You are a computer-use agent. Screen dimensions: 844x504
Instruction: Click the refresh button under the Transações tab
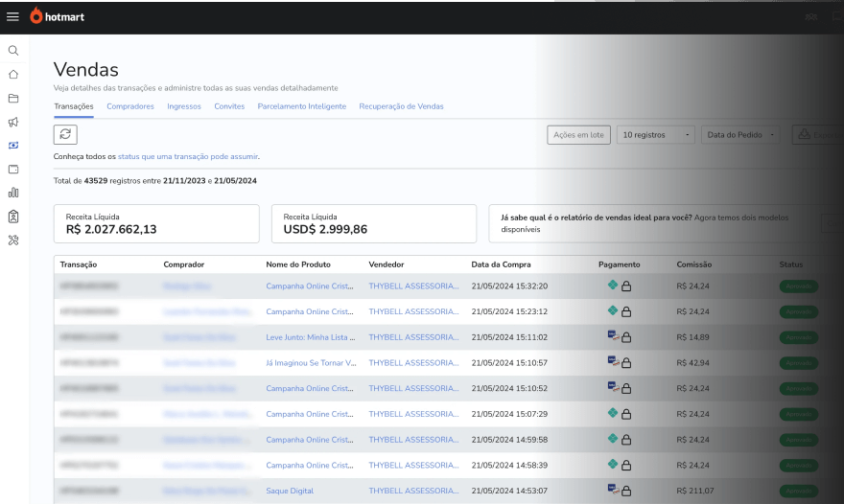(65, 135)
